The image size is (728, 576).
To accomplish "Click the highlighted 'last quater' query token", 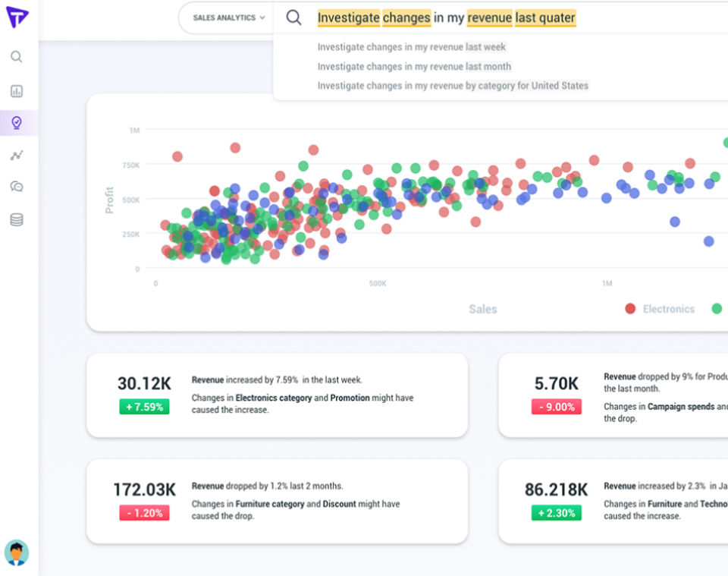I will 545,17.
